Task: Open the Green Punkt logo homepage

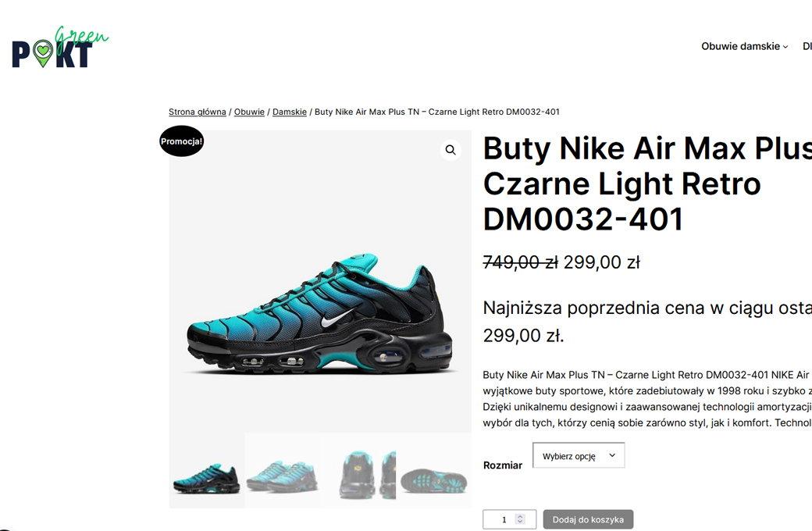Action: [x=60, y=47]
